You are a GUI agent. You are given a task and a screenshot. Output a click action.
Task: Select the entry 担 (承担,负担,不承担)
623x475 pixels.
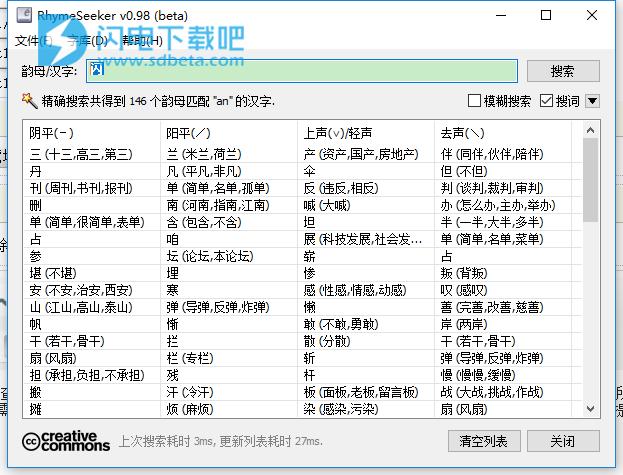[87, 376]
